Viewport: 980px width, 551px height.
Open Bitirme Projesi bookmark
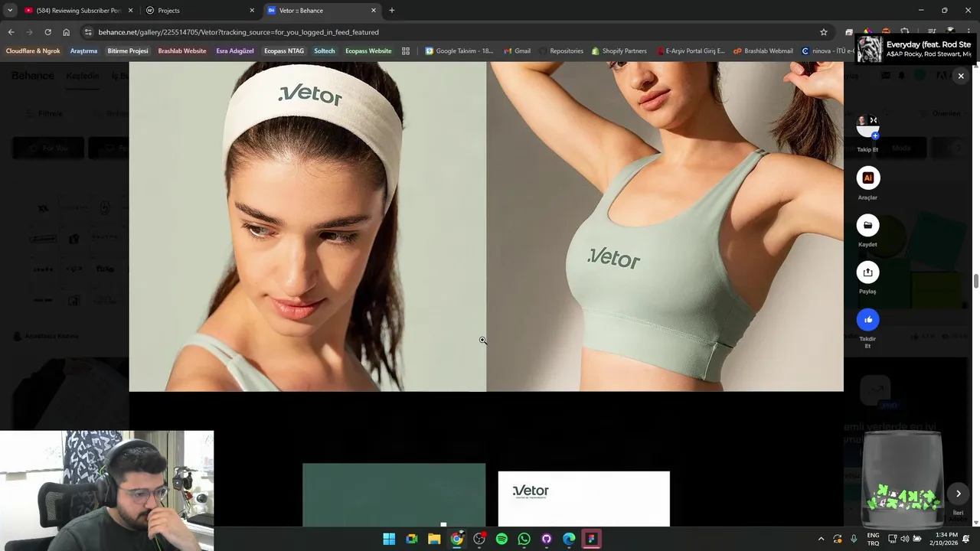[128, 51]
